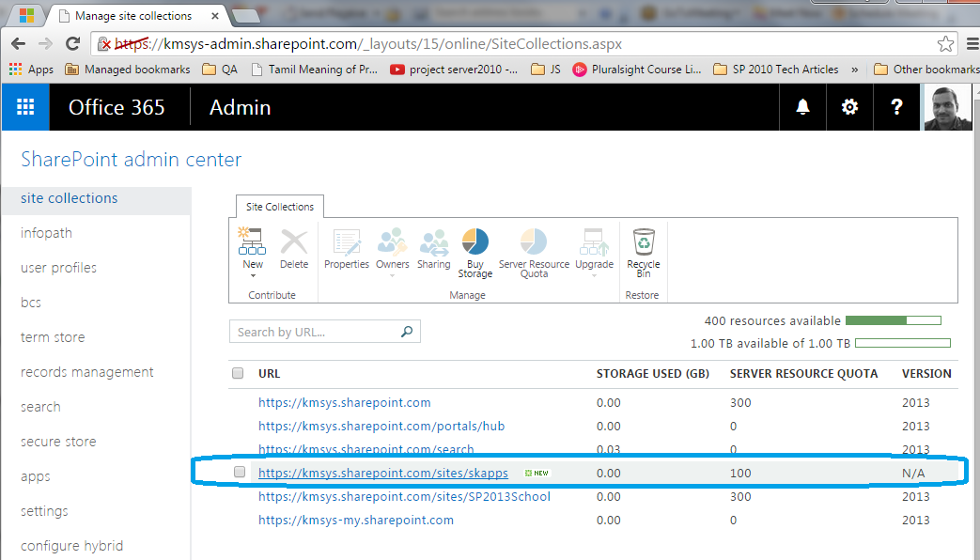Open the Chrome menu button
Viewport: 980px width, 560px height.
(x=972, y=44)
